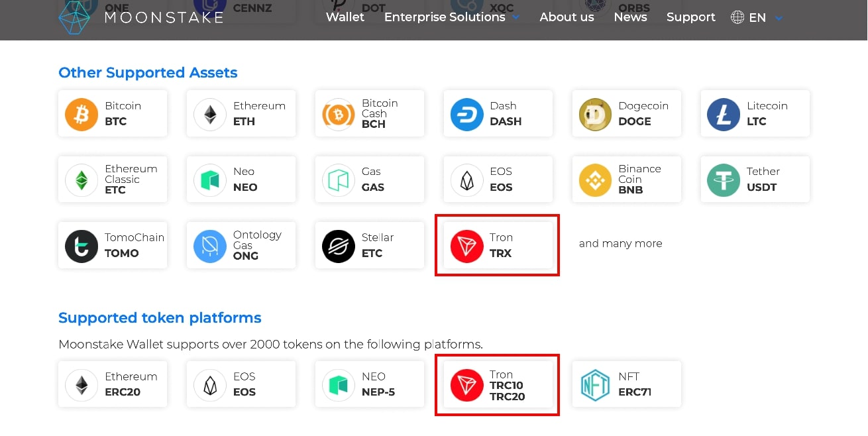868x436 pixels.
Task: Click the Stellar ETC asset icon
Action: pos(338,245)
